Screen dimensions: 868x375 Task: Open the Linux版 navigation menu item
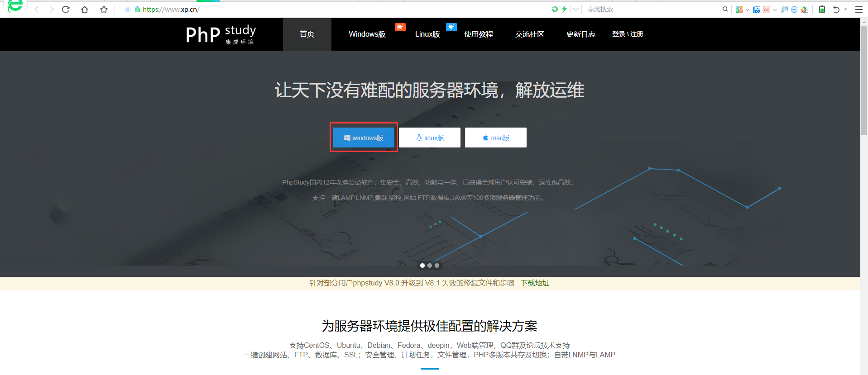click(427, 34)
